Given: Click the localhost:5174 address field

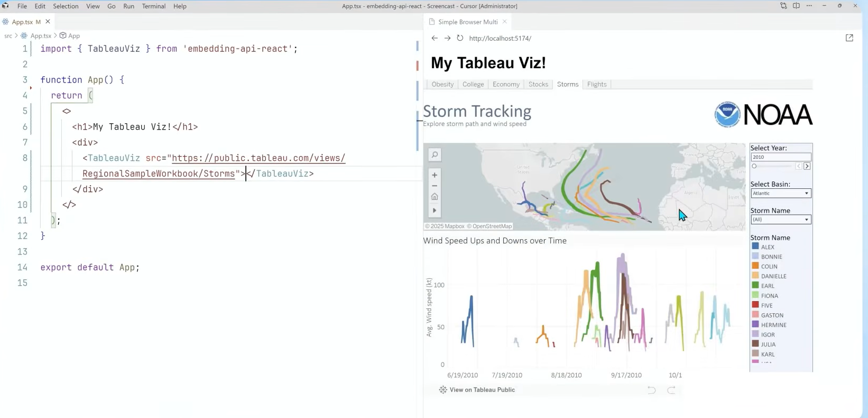Looking at the screenshot, I should [500, 38].
